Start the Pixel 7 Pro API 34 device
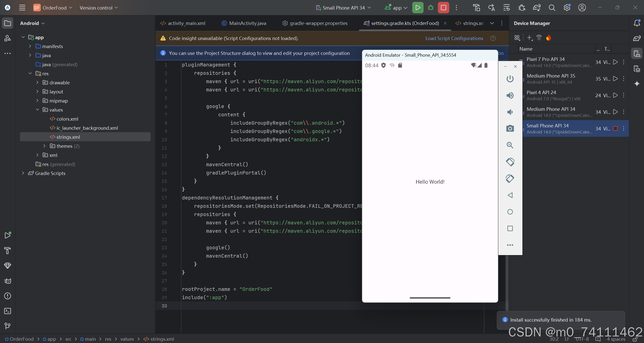Screen dimensions: 644x343 tap(615, 62)
